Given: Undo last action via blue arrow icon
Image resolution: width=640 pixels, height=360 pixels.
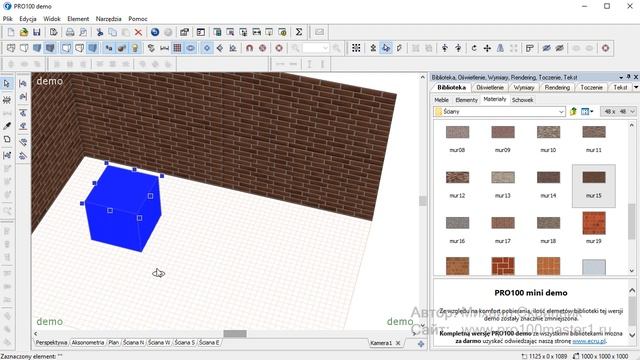Looking at the screenshot, I should [155, 32].
